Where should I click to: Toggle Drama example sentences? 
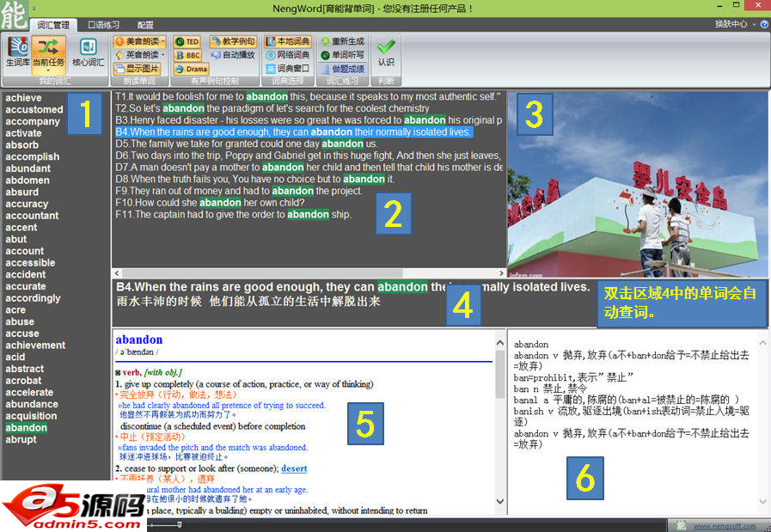192,69
